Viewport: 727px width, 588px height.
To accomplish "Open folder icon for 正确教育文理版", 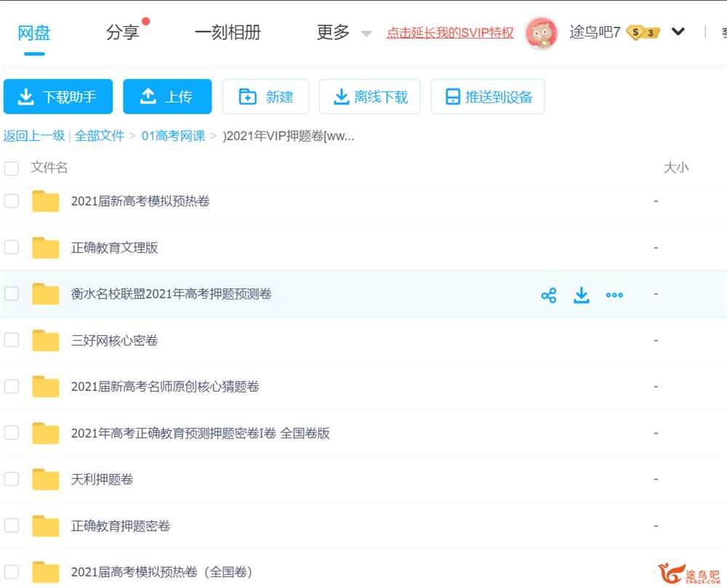I will click(x=45, y=247).
